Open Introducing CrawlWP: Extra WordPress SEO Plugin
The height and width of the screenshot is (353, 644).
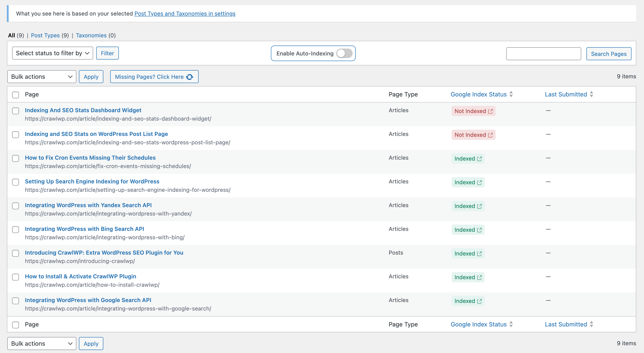(x=104, y=253)
